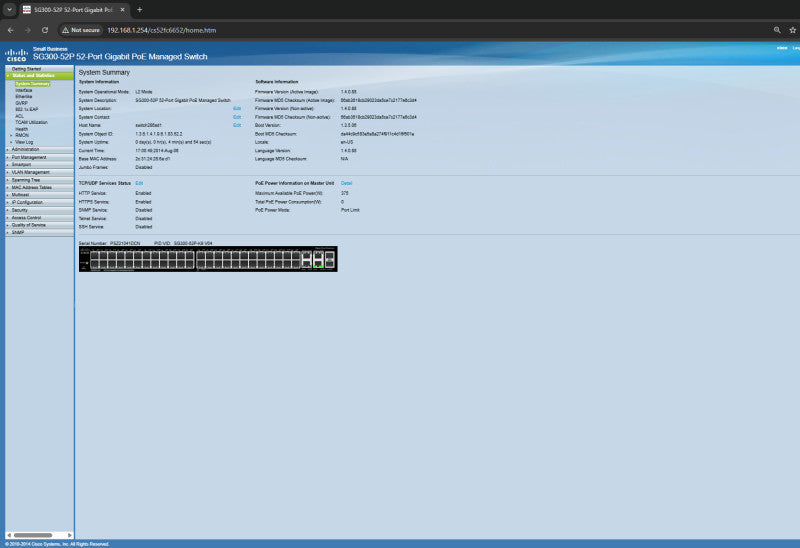Open the zoom magnifier icon in address bar
The image size is (800, 548).
[x=777, y=30]
